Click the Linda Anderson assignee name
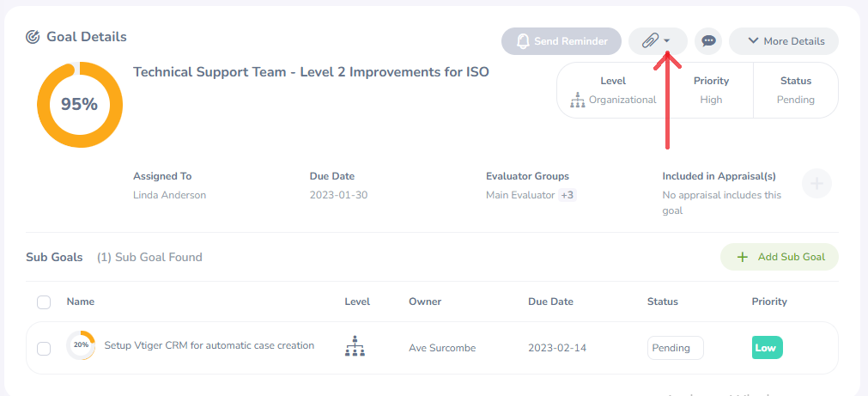Screen dimensions: 868x396 (169, 195)
